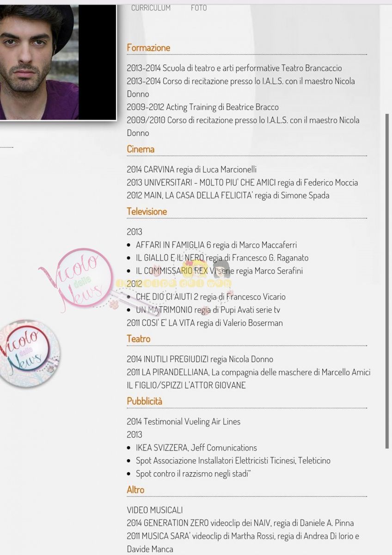The image size is (392, 555).
Task: Click the Altro section heading
Action: 135,489
